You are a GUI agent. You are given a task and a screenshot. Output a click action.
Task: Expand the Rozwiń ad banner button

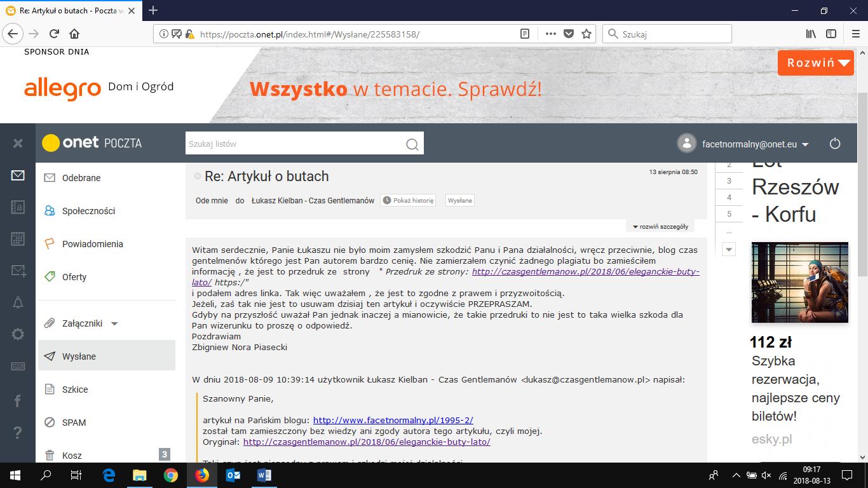pos(816,63)
